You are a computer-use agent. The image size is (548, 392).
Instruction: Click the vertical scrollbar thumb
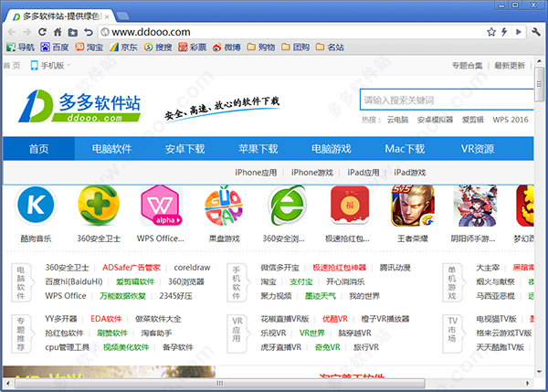[x=539, y=84]
